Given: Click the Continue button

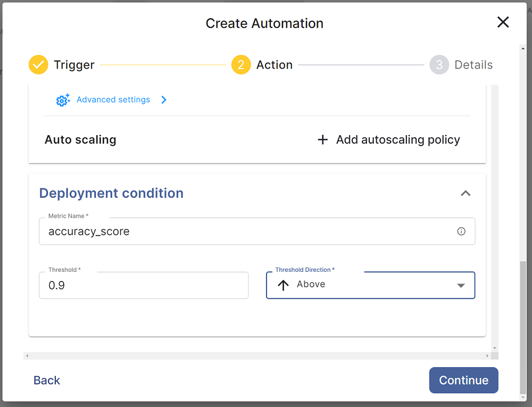Looking at the screenshot, I should (463, 380).
